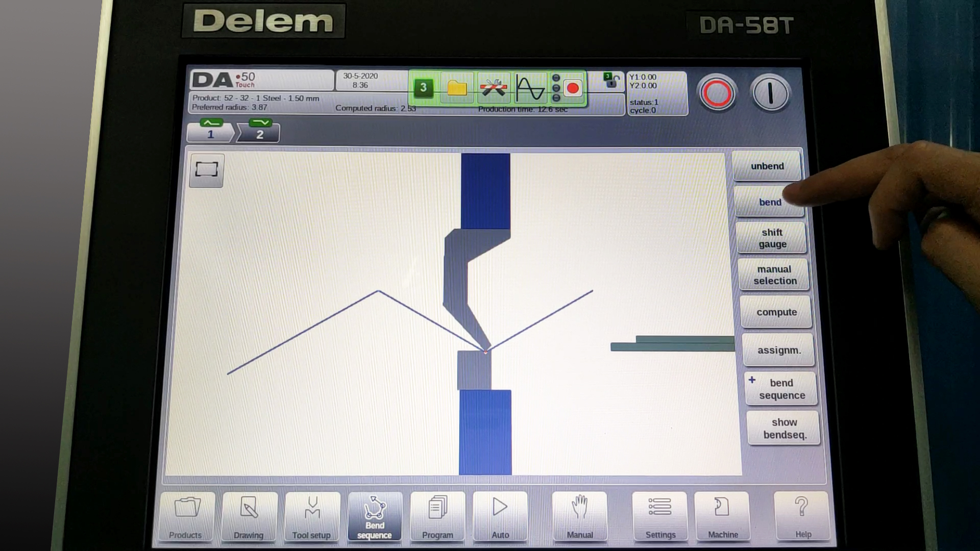Screen dimensions: 980x551
Task: Click the bend sequence icon in toolbar
Action: 374,516
